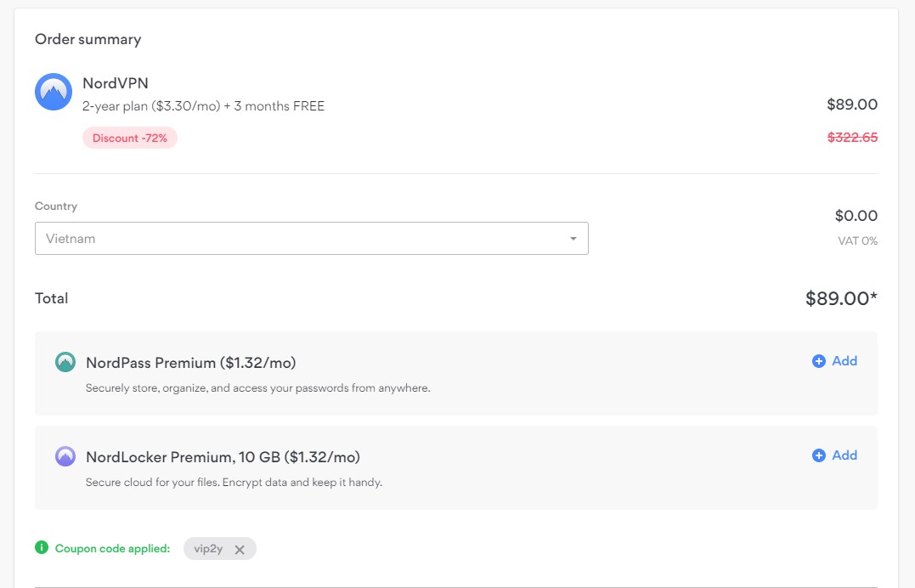Open the Country dropdown arrow
The height and width of the screenshot is (588, 915).
pos(573,238)
